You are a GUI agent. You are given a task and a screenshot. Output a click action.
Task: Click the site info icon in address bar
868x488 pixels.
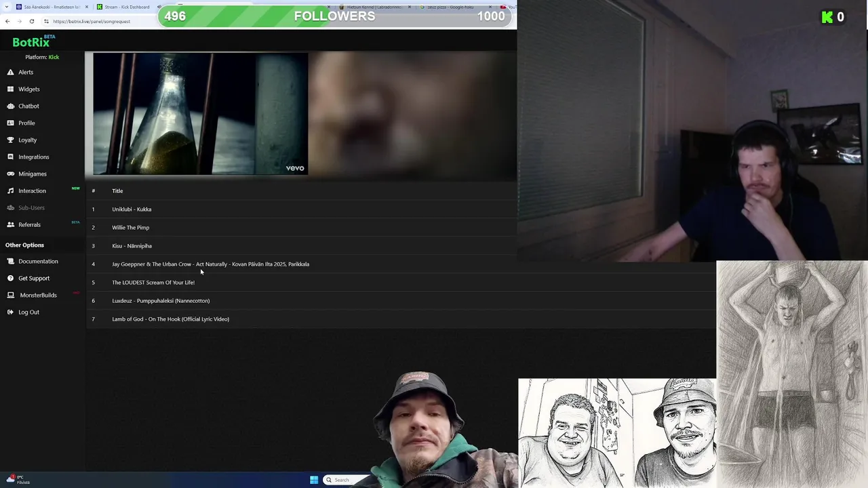click(x=46, y=21)
